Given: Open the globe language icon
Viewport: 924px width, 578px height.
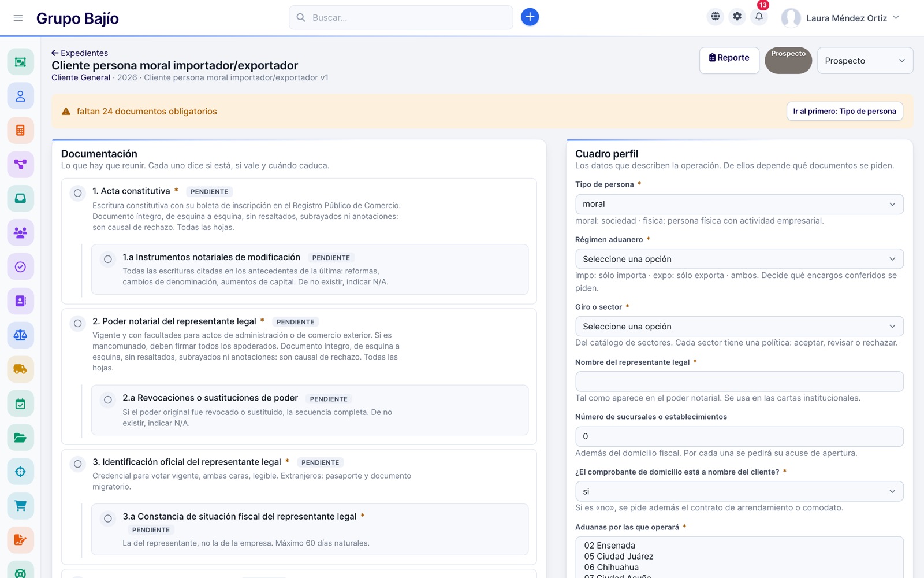Looking at the screenshot, I should (x=715, y=17).
